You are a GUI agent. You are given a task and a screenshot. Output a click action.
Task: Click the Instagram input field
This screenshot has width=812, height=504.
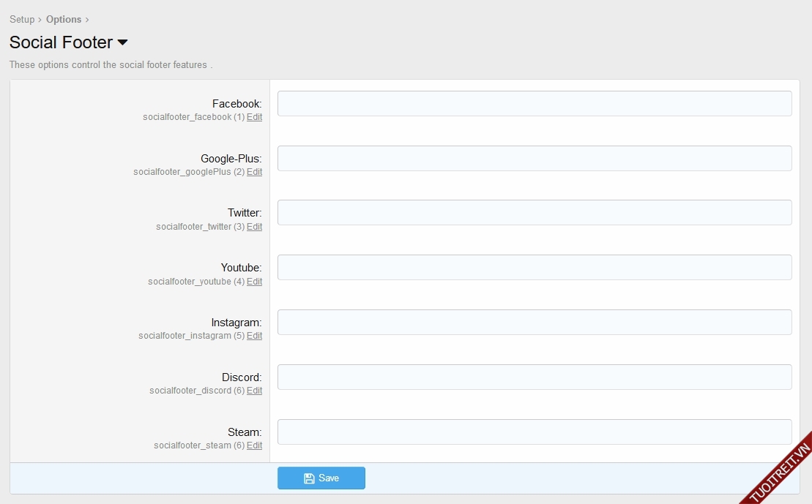pos(534,323)
